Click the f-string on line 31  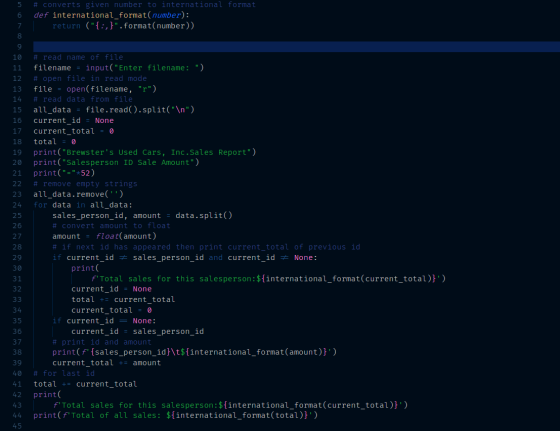265,279
